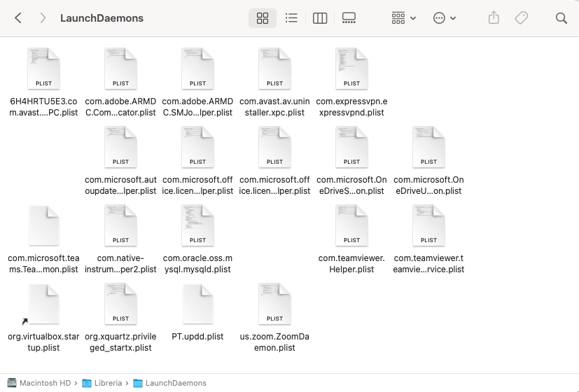Click the com.teamviewer.Helper.plist name label

[351, 263]
